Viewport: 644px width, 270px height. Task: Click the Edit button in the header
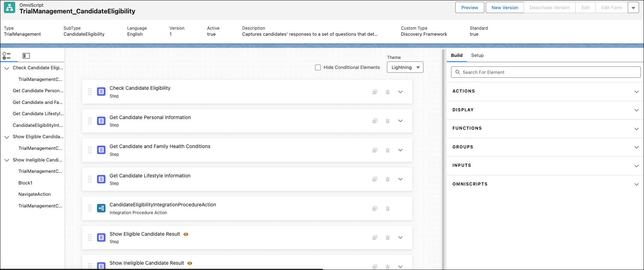[586, 7]
